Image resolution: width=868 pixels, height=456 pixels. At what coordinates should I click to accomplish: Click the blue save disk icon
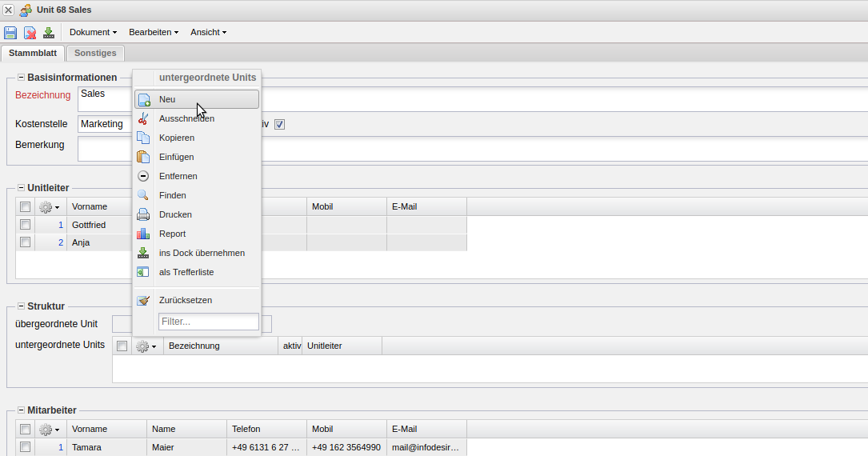pyautogui.click(x=10, y=33)
